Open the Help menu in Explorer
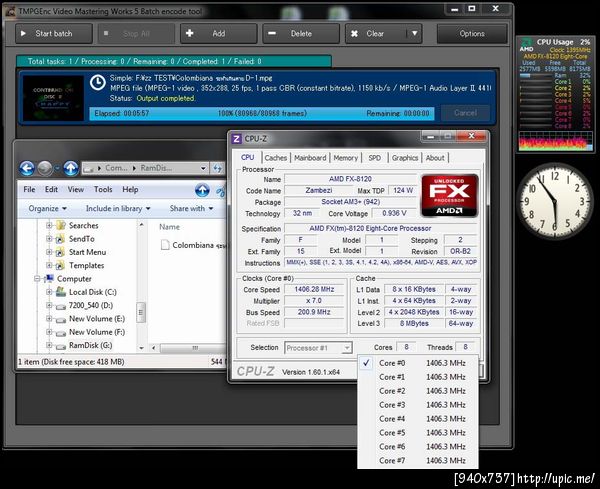The image size is (600, 489). pos(130,189)
